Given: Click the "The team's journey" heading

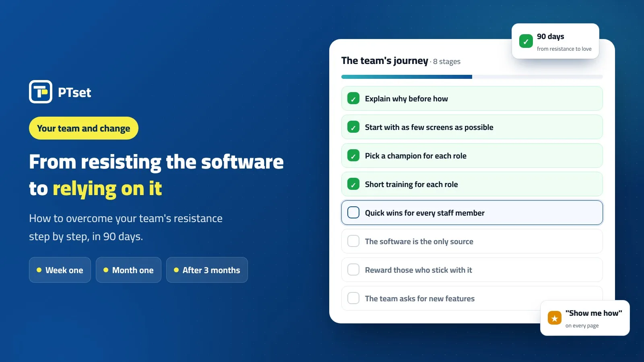Looking at the screenshot, I should pyautogui.click(x=384, y=61).
